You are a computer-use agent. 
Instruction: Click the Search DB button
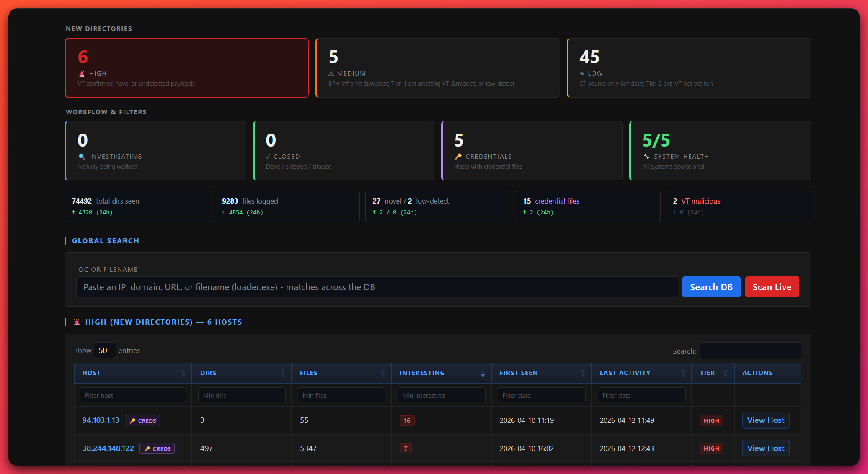coord(711,287)
